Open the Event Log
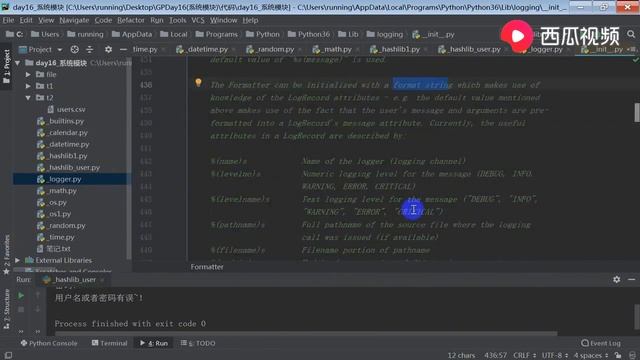The image size is (640, 360). click(600, 343)
